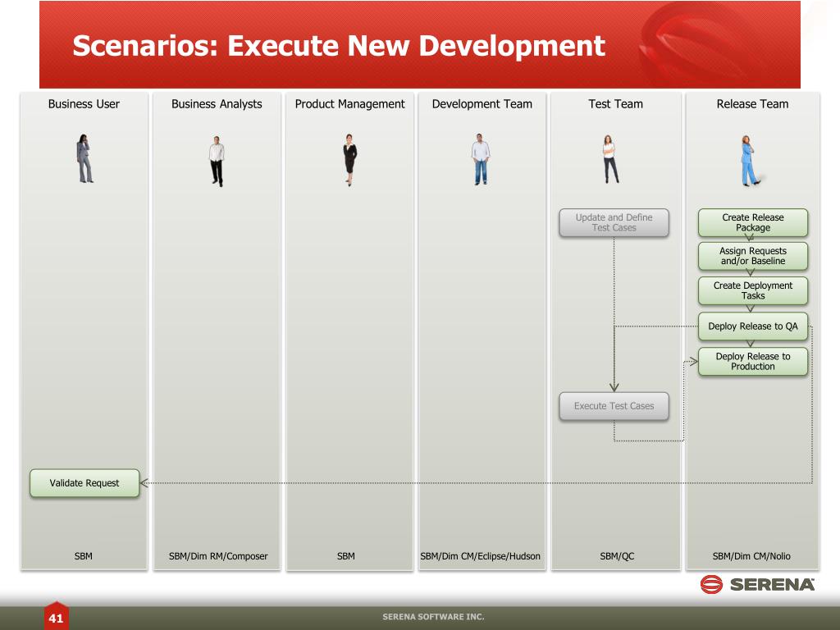Click the SBM/QC label
Image resolution: width=840 pixels, height=630 pixels.
(617, 556)
